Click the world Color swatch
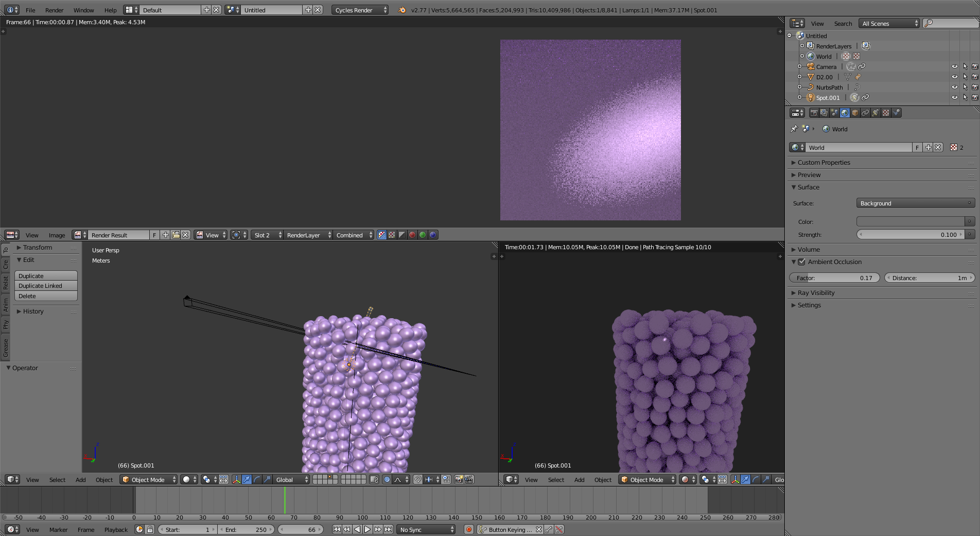The height and width of the screenshot is (536, 980). [910, 221]
